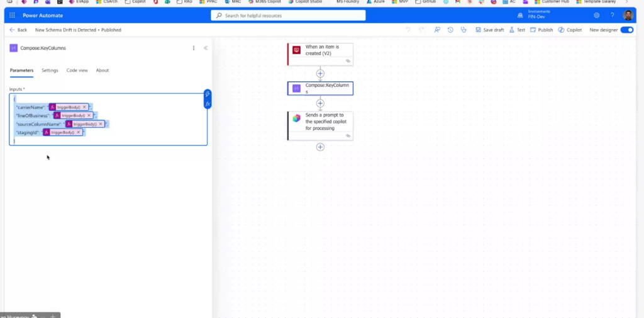Open the FIN-Dev environment picker
644x318 pixels.
[533, 14]
